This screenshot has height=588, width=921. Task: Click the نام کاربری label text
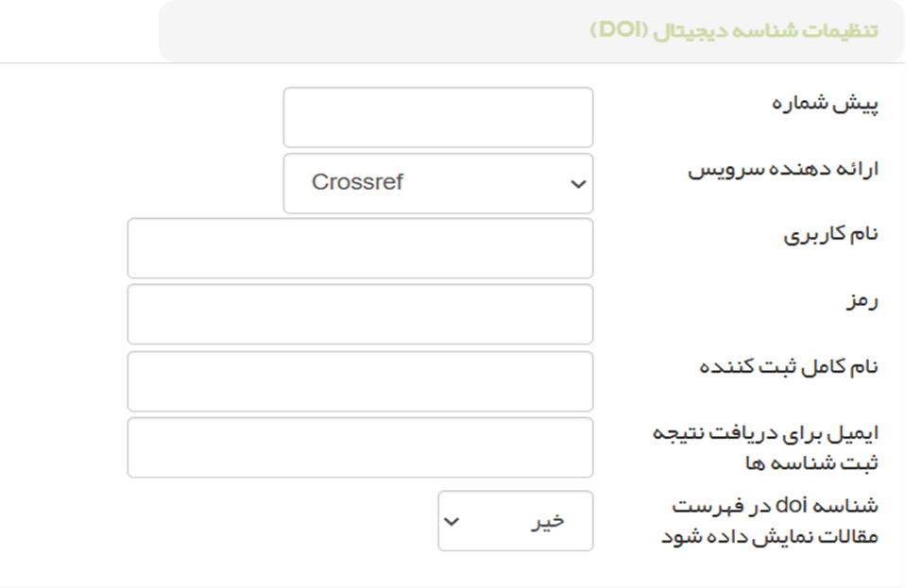831,235
